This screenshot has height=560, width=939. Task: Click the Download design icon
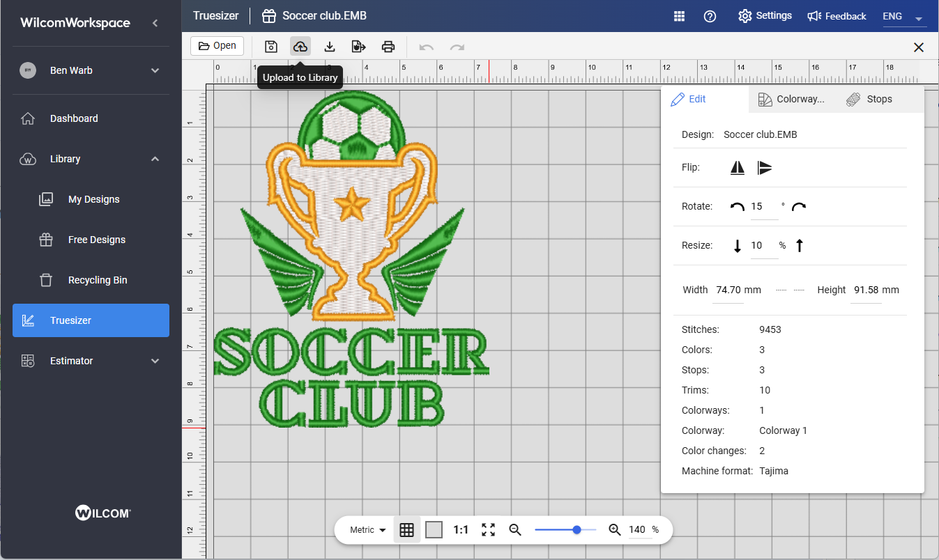pos(330,47)
